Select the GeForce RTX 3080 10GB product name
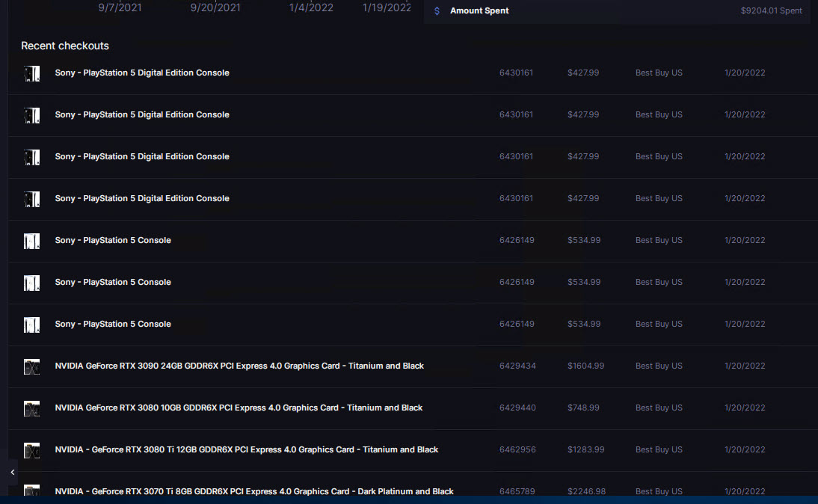The image size is (818, 504). (239, 408)
